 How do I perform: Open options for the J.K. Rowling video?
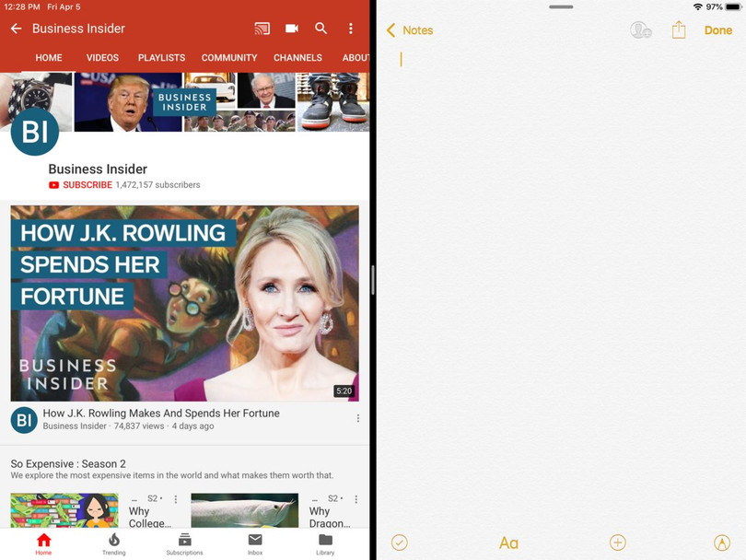pos(358,418)
